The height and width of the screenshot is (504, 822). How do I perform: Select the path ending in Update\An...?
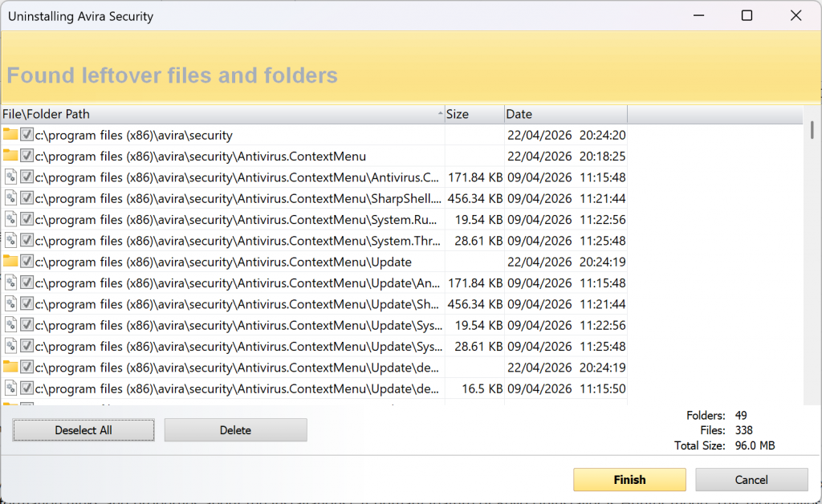[x=238, y=283]
